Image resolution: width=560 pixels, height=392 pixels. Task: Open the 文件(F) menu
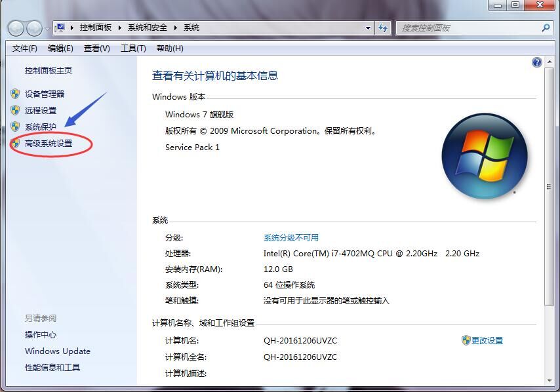click(25, 49)
